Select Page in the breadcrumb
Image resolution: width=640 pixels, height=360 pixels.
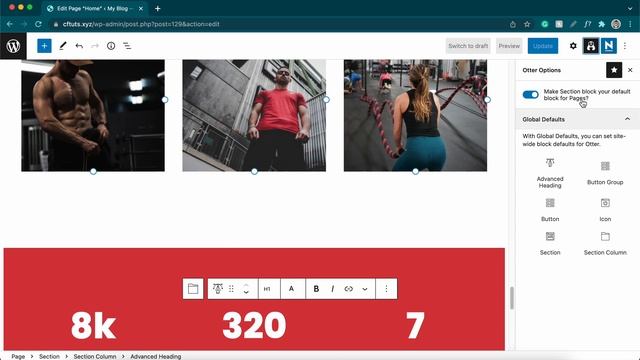pyautogui.click(x=18, y=356)
